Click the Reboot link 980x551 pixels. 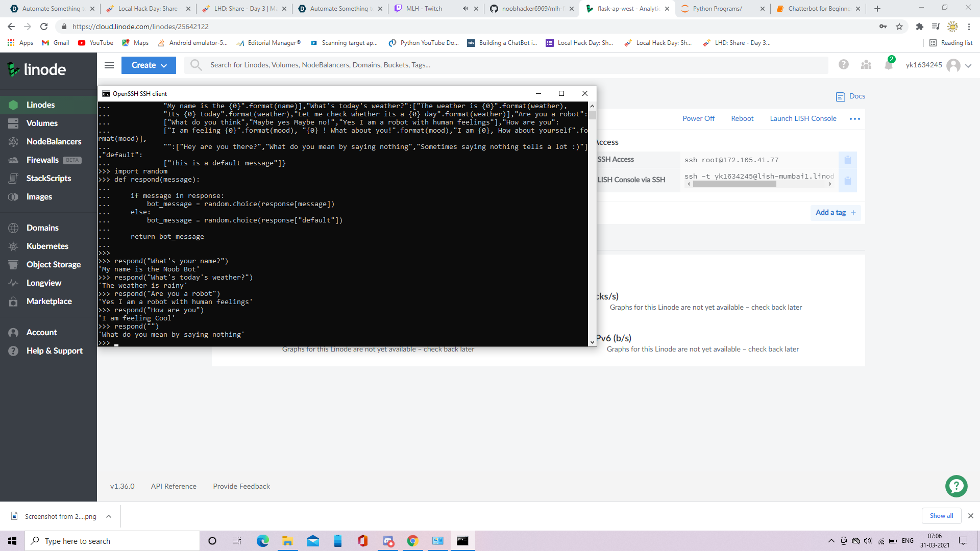pyautogui.click(x=742, y=118)
